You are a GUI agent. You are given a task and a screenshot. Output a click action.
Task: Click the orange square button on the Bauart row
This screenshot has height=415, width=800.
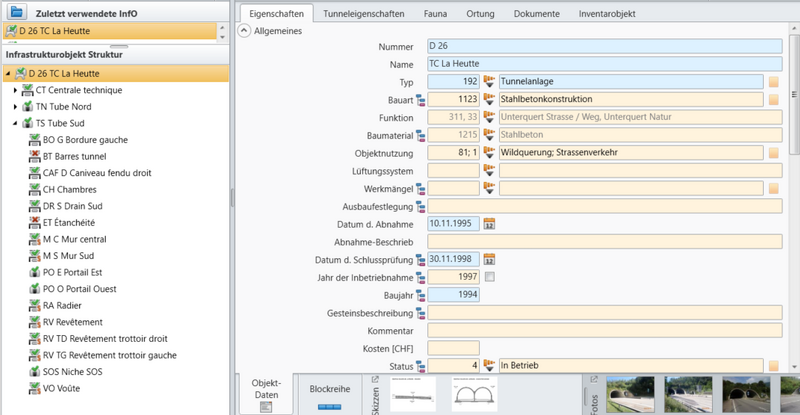[773, 100]
